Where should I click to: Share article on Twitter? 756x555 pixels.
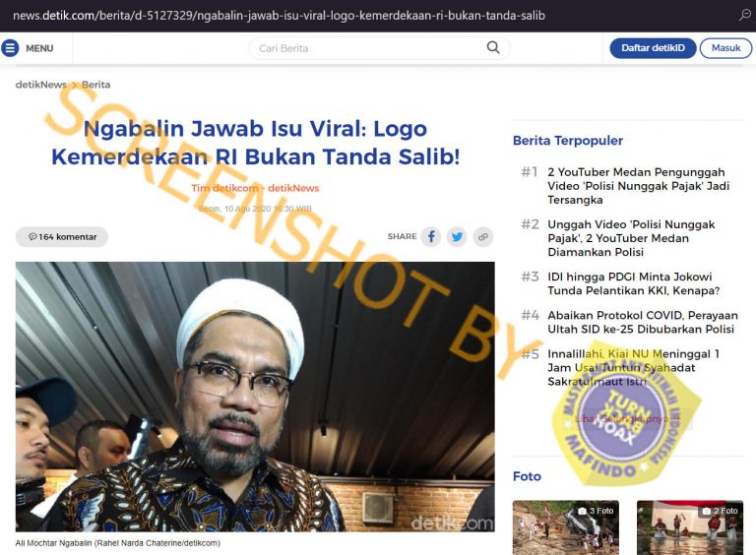click(457, 236)
